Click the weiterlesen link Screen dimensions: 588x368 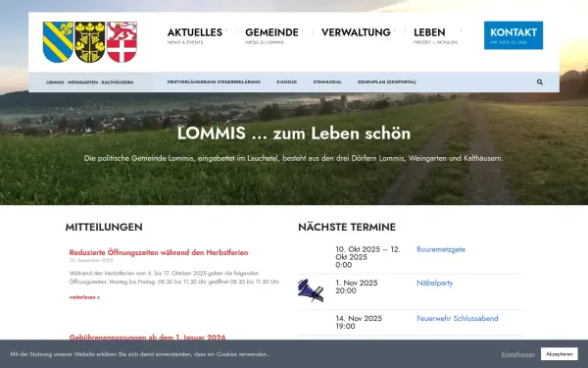[84, 297]
